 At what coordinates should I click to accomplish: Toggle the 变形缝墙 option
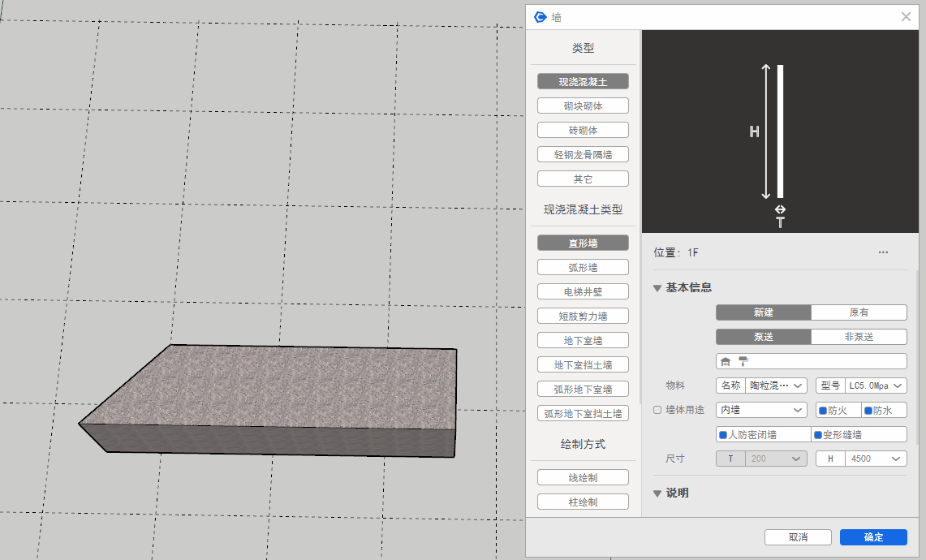[x=859, y=435]
